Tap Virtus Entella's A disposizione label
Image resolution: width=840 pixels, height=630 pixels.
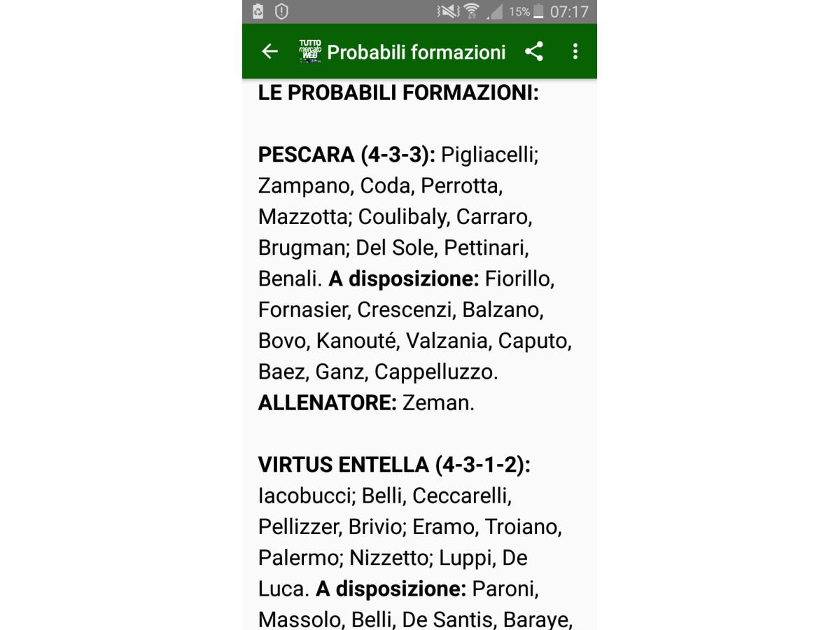(x=391, y=589)
